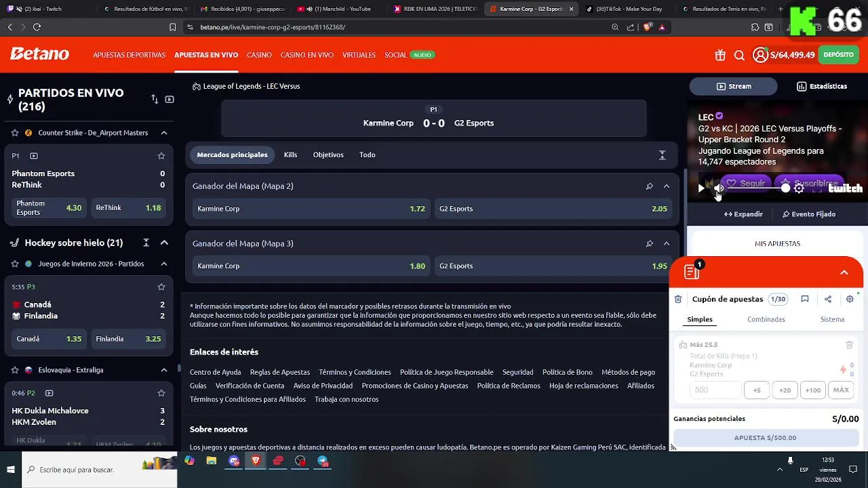This screenshot has width=868, height=488.
Task: Collapse the Counter Strike De_Airport Masters section
Action: coord(164,133)
